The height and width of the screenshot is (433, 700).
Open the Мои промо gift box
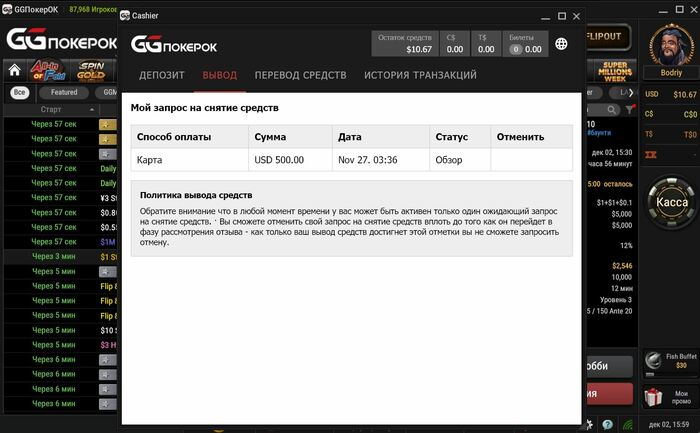(x=654, y=397)
